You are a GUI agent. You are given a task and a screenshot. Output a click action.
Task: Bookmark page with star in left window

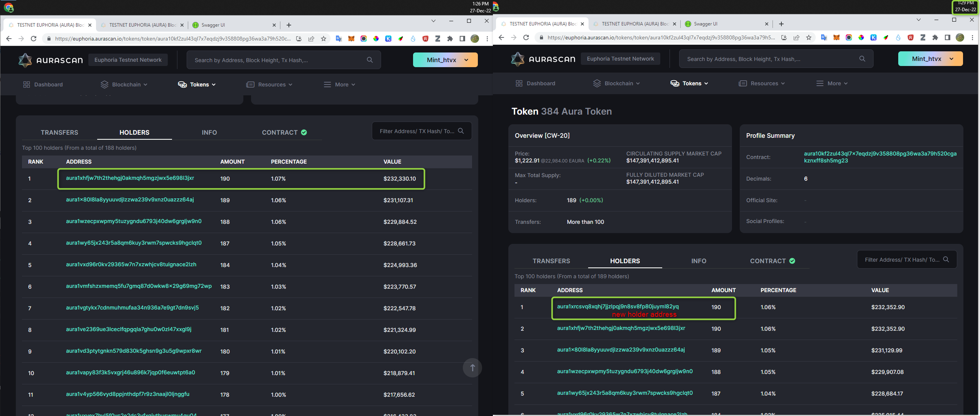click(324, 39)
